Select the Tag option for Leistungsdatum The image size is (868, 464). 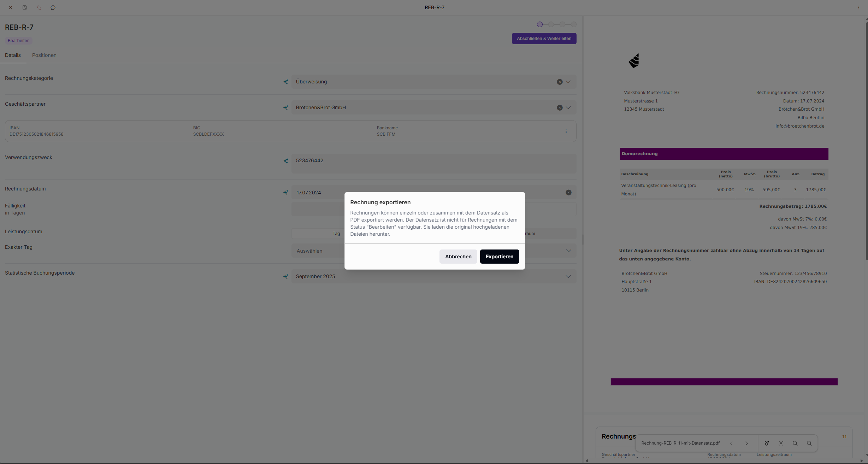pos(336,234)
